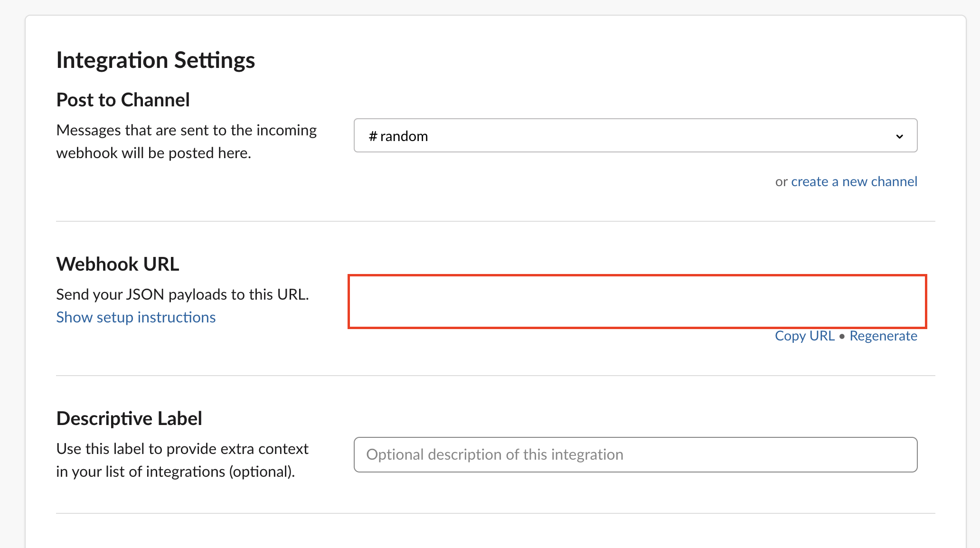980x548 pixels.
Task: Click the 'Webhook URL' section heading
Action: point(117,264)
